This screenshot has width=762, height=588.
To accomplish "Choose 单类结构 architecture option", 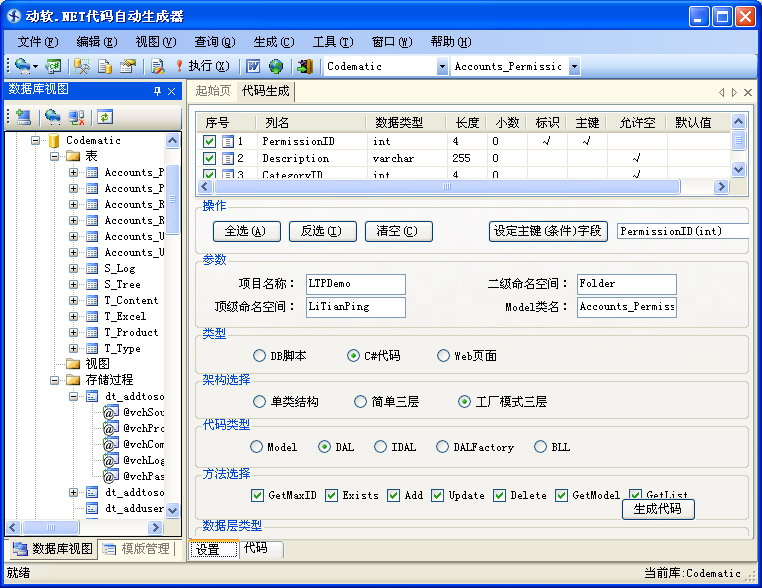I will (260, 402).
